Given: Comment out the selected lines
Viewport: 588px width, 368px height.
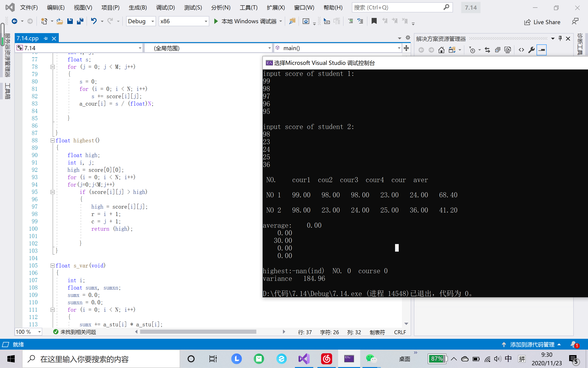Looking at the screenshot, I should [x=350, y=21].
